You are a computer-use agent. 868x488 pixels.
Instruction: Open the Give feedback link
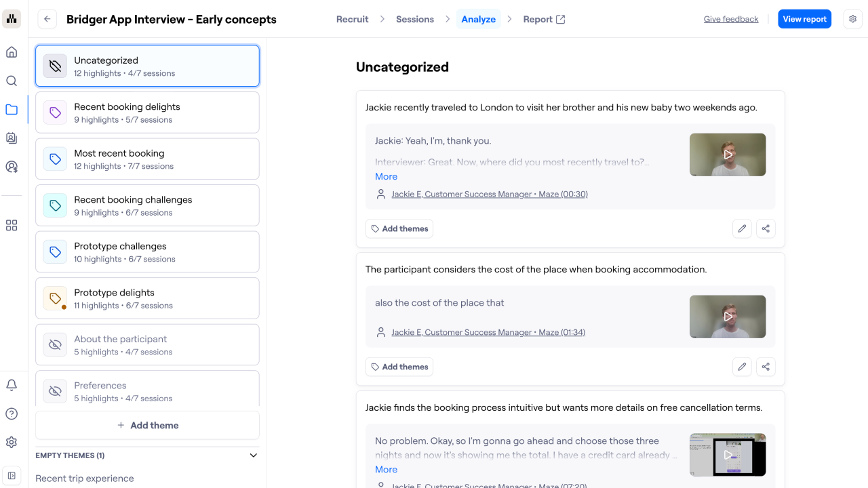[x=731, y=19]
